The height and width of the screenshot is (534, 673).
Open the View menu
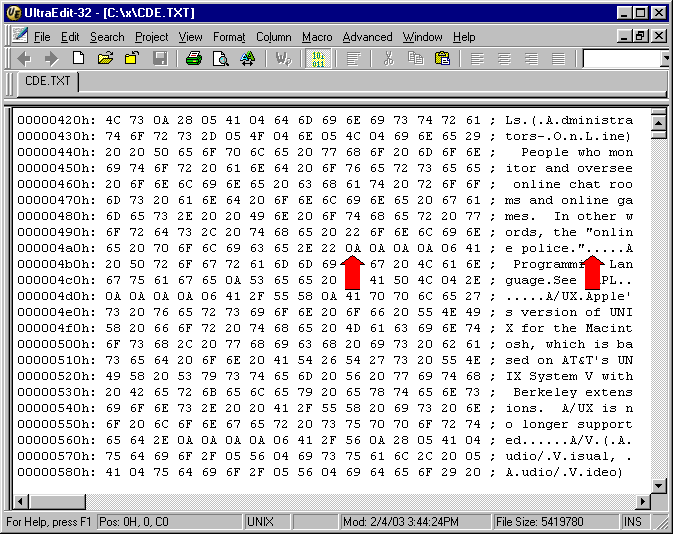click(x=191, y=37)
